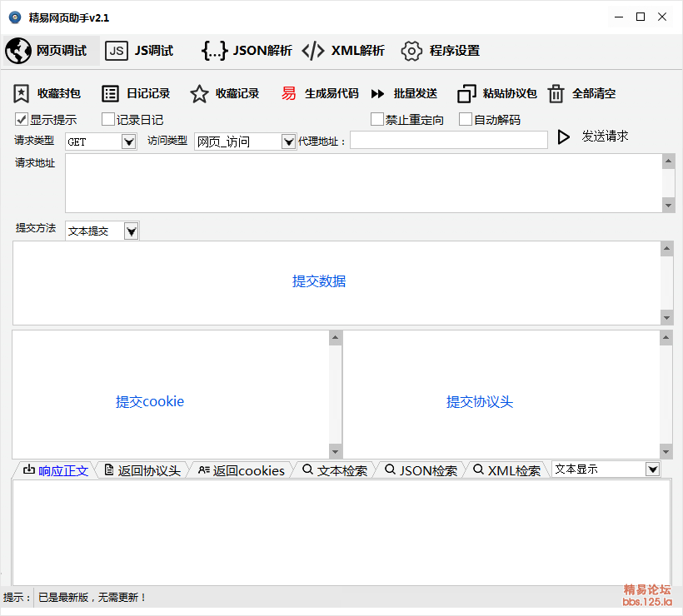
Task: Open the 网页调试 globe icon tab
Action: tap(18, 51)
